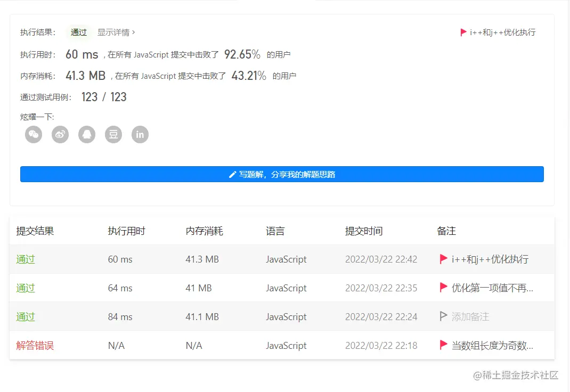Click the 通过 status badge at top

[x=78, y=32]
